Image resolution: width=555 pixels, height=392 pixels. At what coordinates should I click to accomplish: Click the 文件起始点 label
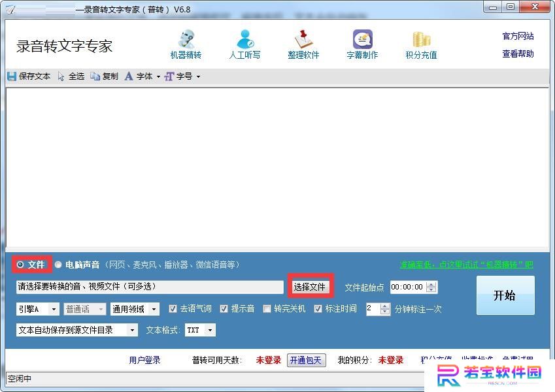pos(364,287)
